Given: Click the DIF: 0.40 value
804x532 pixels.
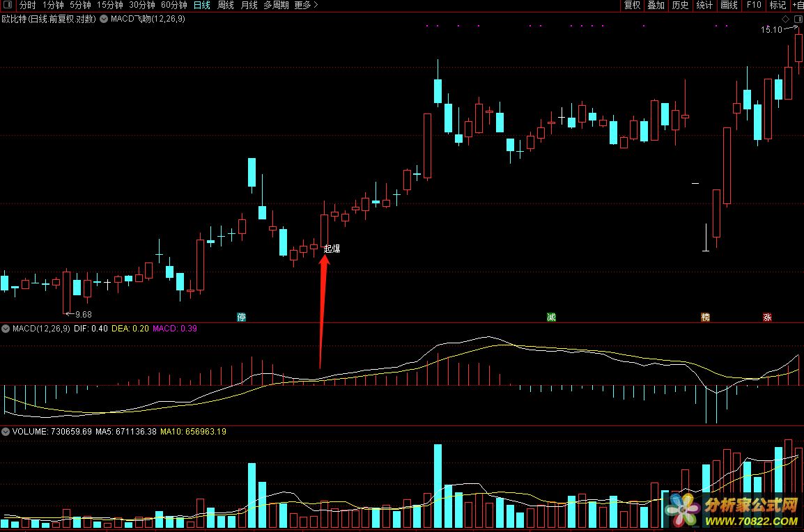Looking at the screenshot, I should tap(91, 329).
